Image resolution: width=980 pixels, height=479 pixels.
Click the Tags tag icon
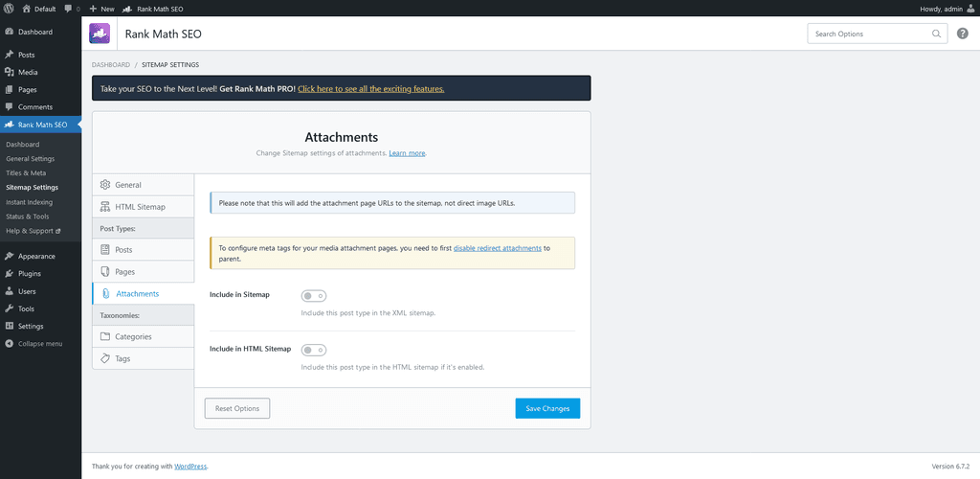tap(105, 359)
